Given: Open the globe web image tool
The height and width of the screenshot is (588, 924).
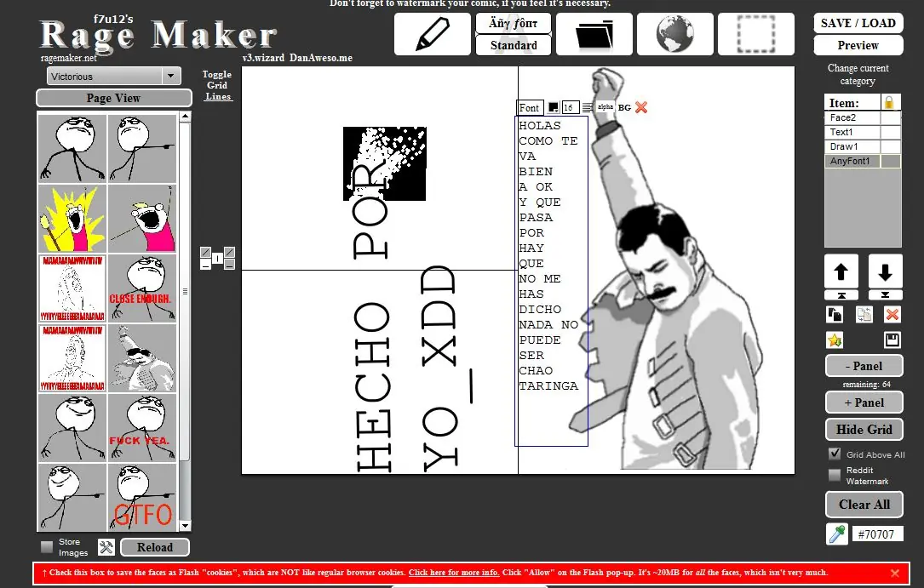Looking at the screenshot, I should coord(675,35).
